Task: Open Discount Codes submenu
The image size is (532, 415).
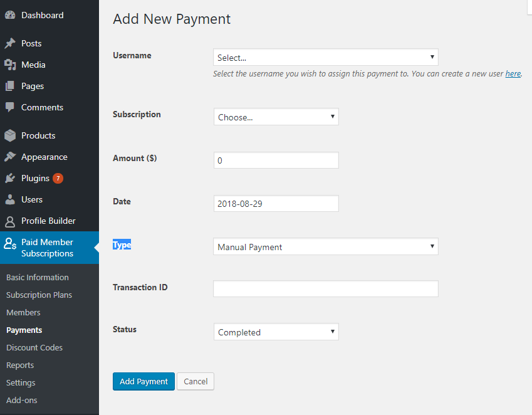Action: tap(34, 347)
